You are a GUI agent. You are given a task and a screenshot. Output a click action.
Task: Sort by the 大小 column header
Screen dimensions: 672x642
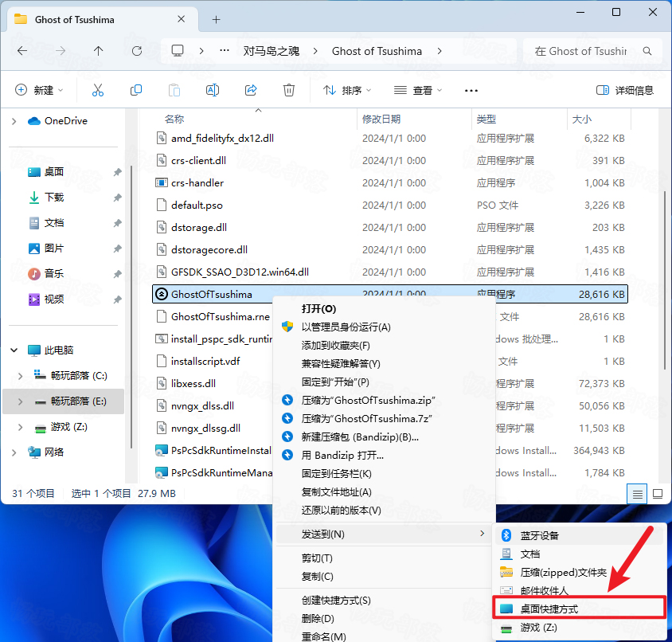[x=581, y=119]
